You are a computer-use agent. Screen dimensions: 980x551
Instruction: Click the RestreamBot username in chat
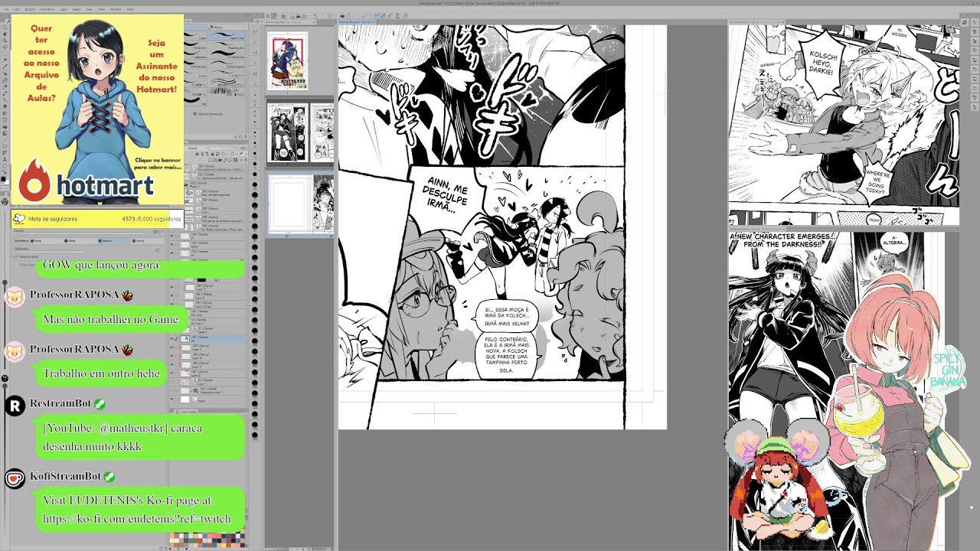[x=60, y=403]
